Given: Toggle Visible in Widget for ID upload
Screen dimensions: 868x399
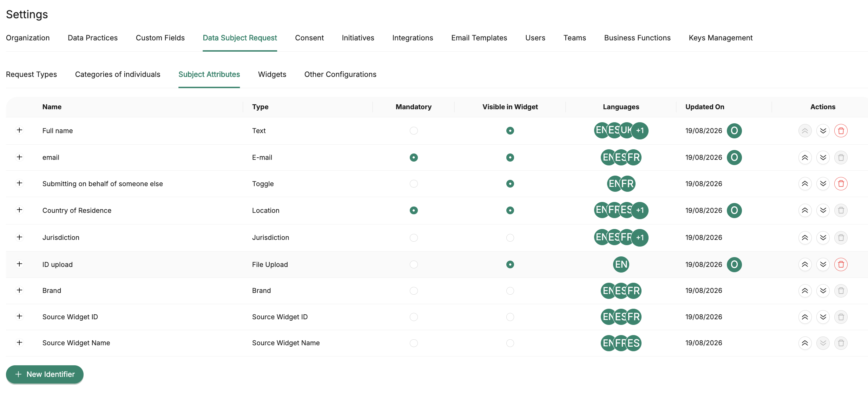Looking at the screenshot, I should (510, 264).
